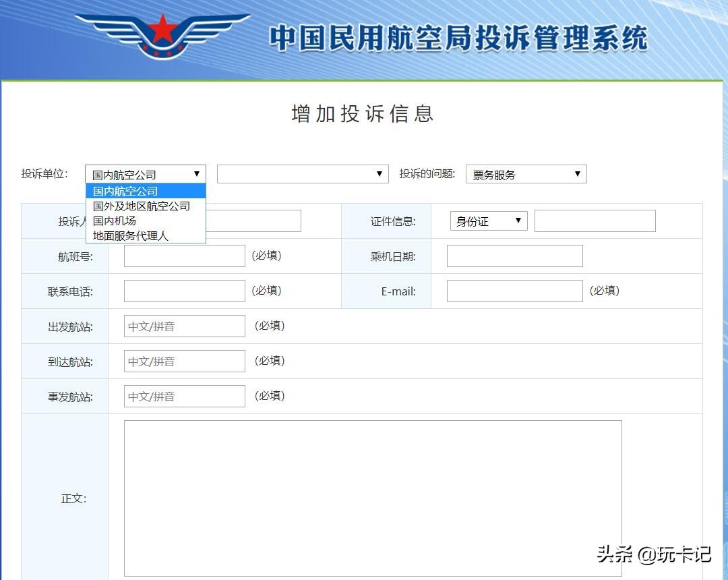Click the E-mail input field
728x580 pixels.
tap(514, 291)
